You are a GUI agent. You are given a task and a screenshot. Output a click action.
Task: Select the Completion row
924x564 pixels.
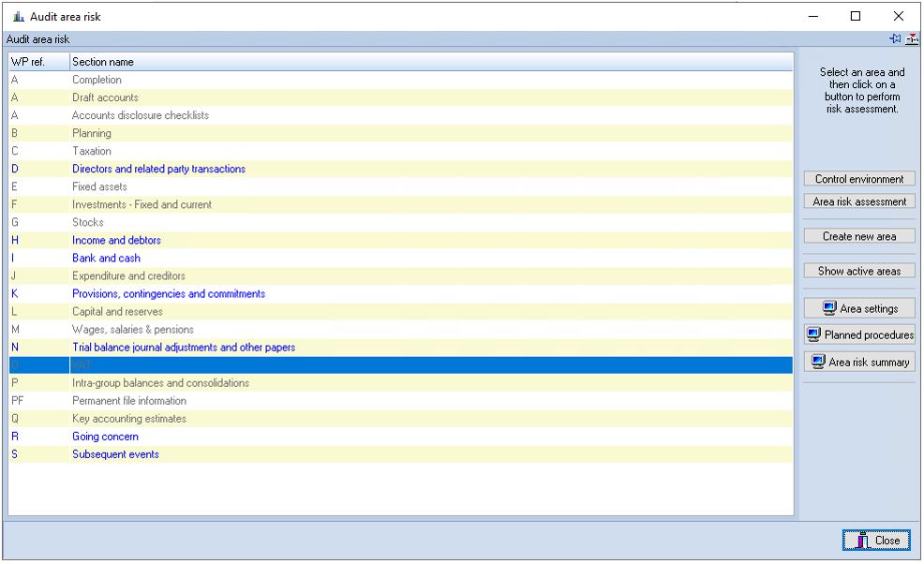tap(401, 80)
